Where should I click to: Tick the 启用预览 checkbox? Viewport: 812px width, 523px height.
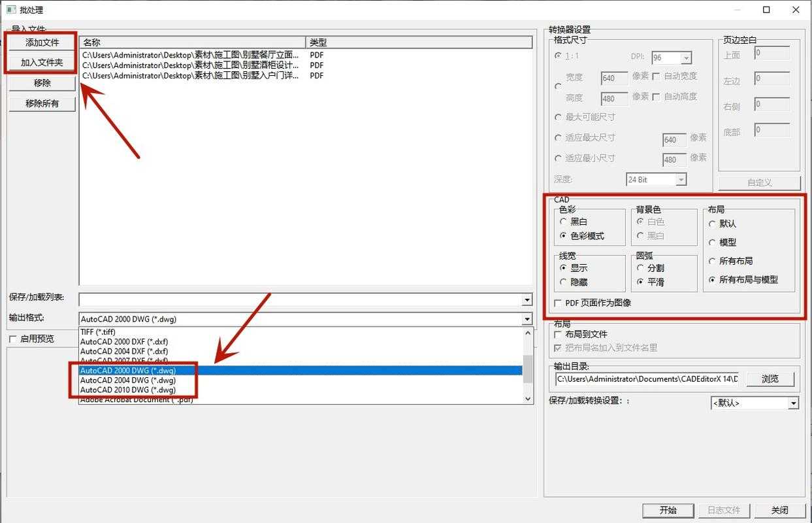(12, 339)
